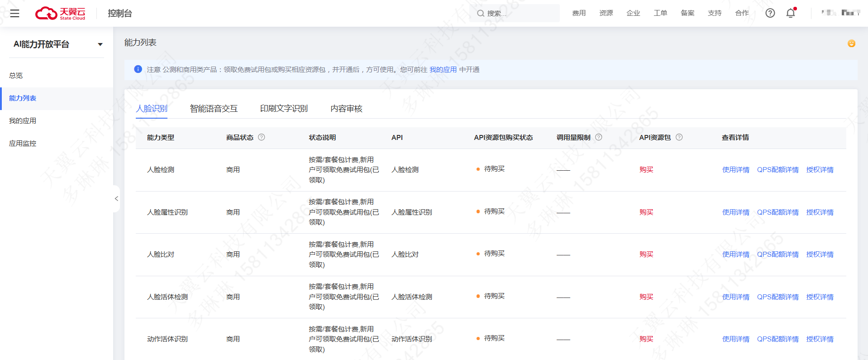Click help icon beside 调用量限制

(599, 137)
